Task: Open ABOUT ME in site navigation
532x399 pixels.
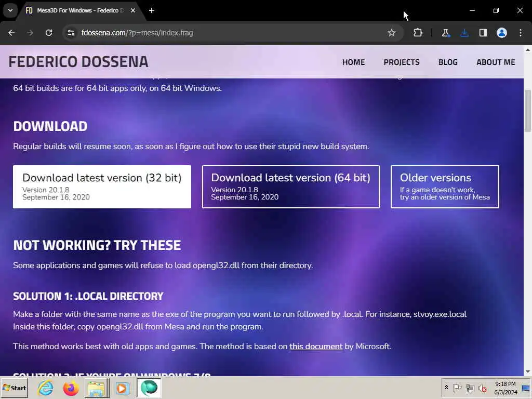Action: pos(496,62)
